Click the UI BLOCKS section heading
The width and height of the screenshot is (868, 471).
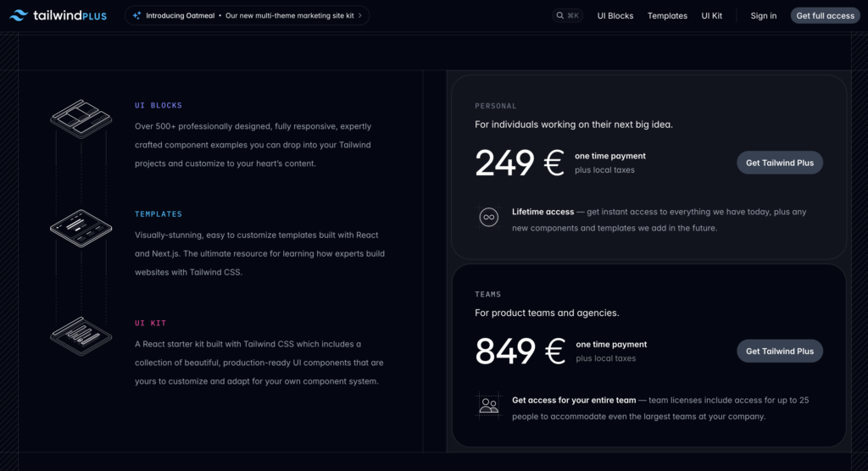(x=159, y=106)
